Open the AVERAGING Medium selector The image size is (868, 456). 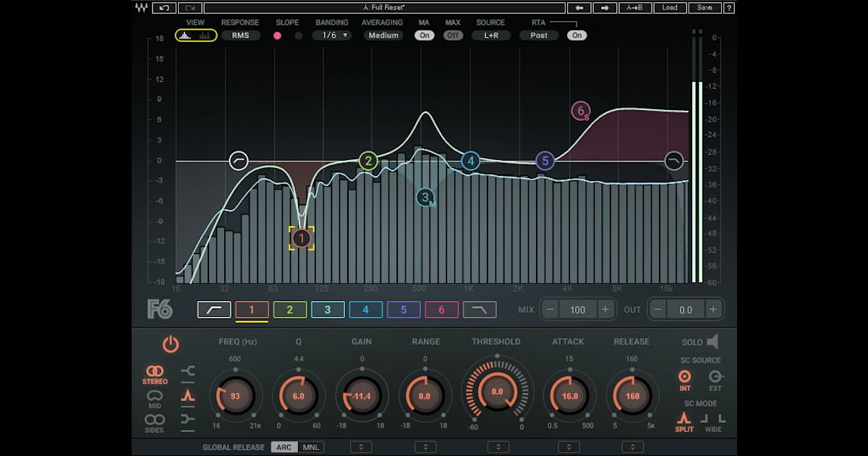coord(383,35)
